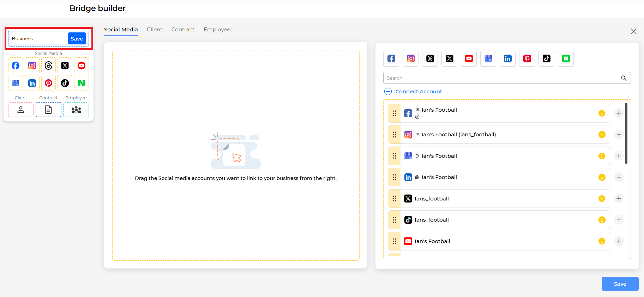644x297 pixels.
Task: Filter accounts by TikTok in right panel
Action: pyautogui.click(x=547, y=58)
